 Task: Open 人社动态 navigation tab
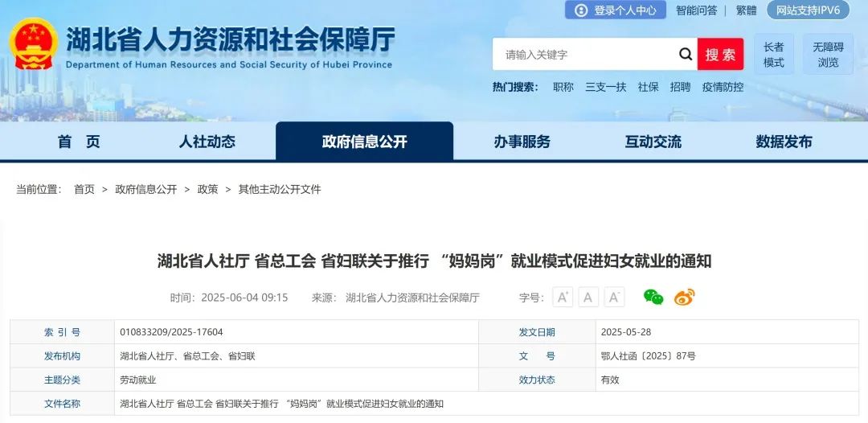(207, 142)
